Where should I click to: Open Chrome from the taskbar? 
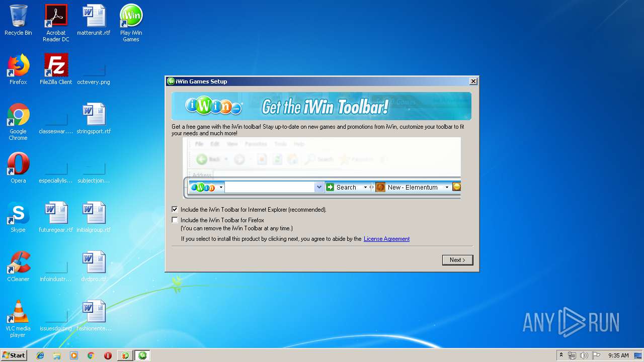pyautogui.click(x=91, y=355)
